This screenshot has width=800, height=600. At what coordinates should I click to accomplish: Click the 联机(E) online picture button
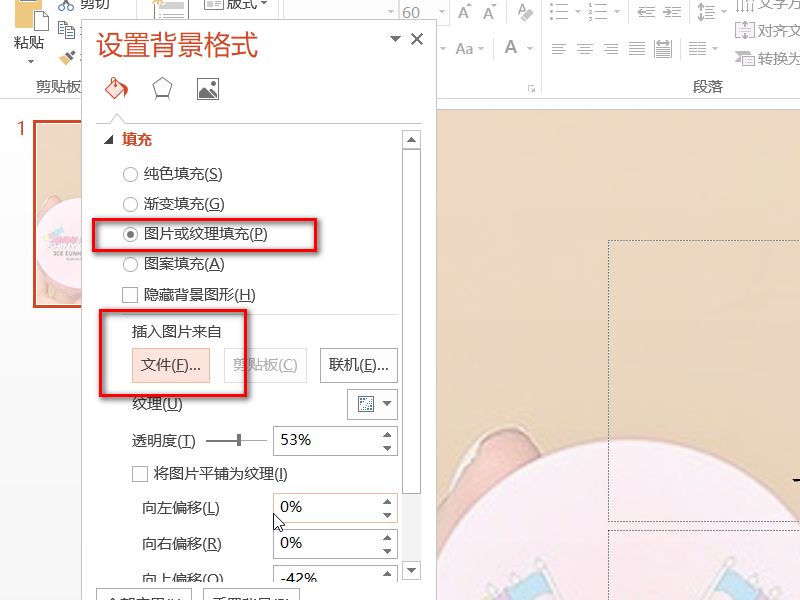[360, 365]
